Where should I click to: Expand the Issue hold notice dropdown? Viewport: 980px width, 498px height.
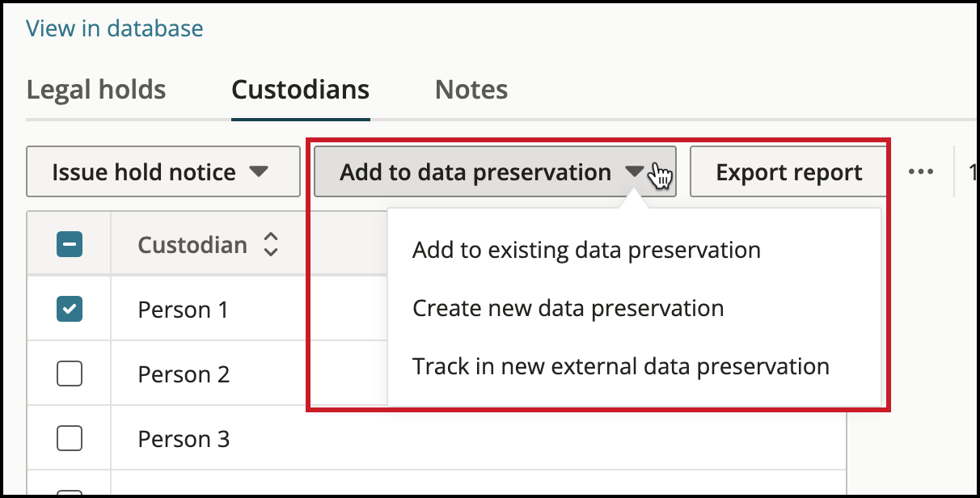[258, 172]
